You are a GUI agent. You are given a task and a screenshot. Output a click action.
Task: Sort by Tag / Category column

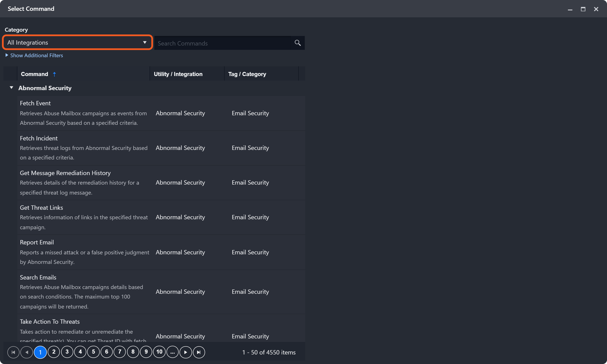(247, 74)
